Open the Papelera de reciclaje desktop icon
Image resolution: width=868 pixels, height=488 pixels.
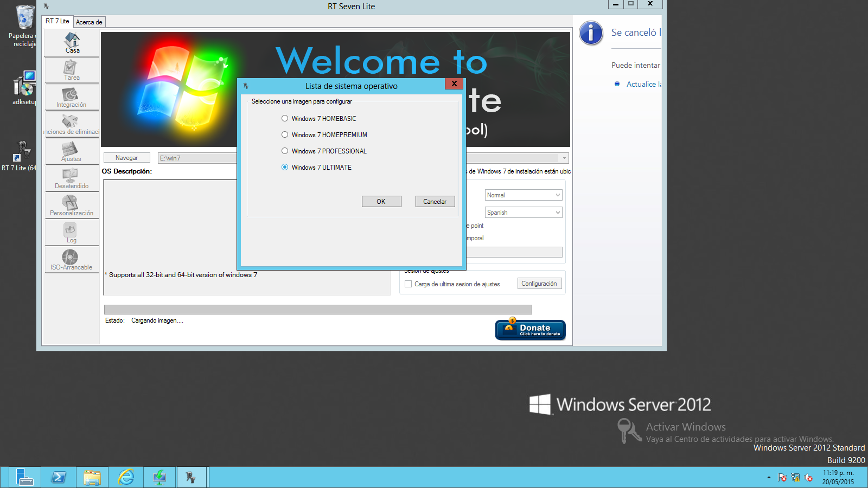(x=24, y=26)
